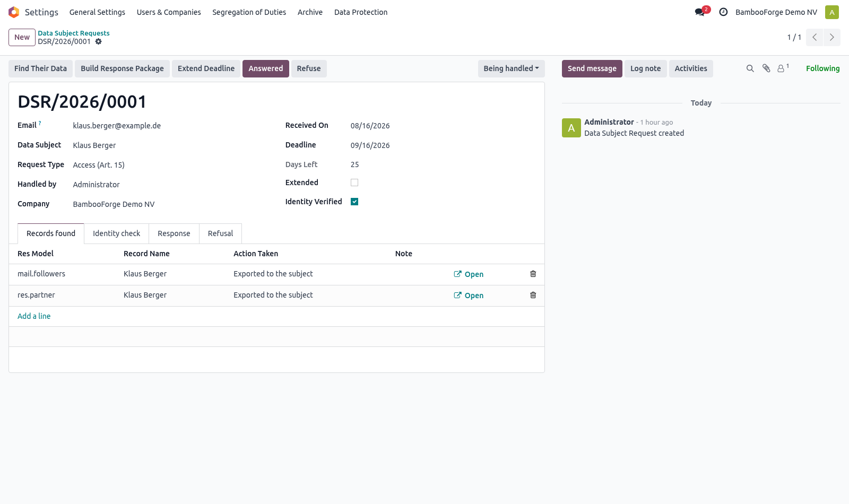
Task: Click the New record button
Action: (22, 37)
